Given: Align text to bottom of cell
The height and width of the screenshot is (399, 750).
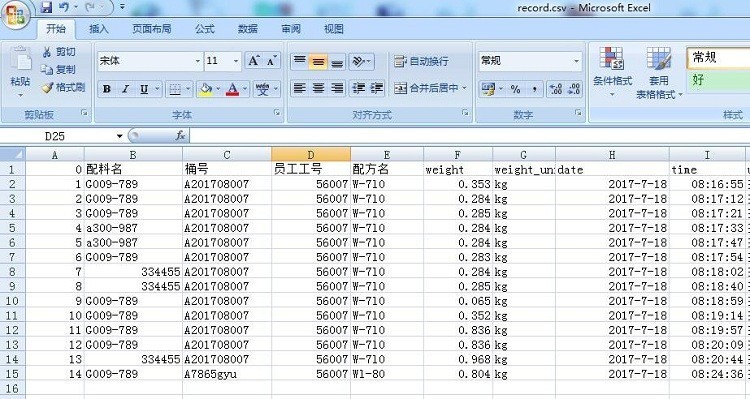Looking at the screenshot, I should (337, 61).
